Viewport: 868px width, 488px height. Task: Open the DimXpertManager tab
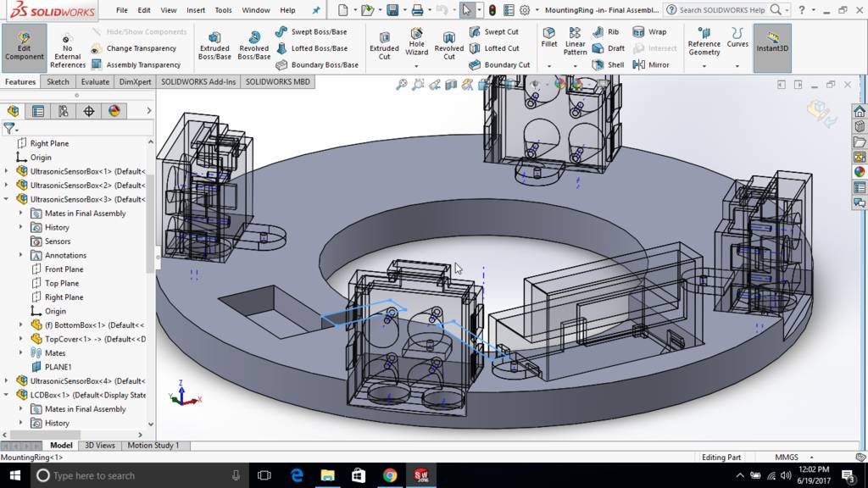(88, 111)
